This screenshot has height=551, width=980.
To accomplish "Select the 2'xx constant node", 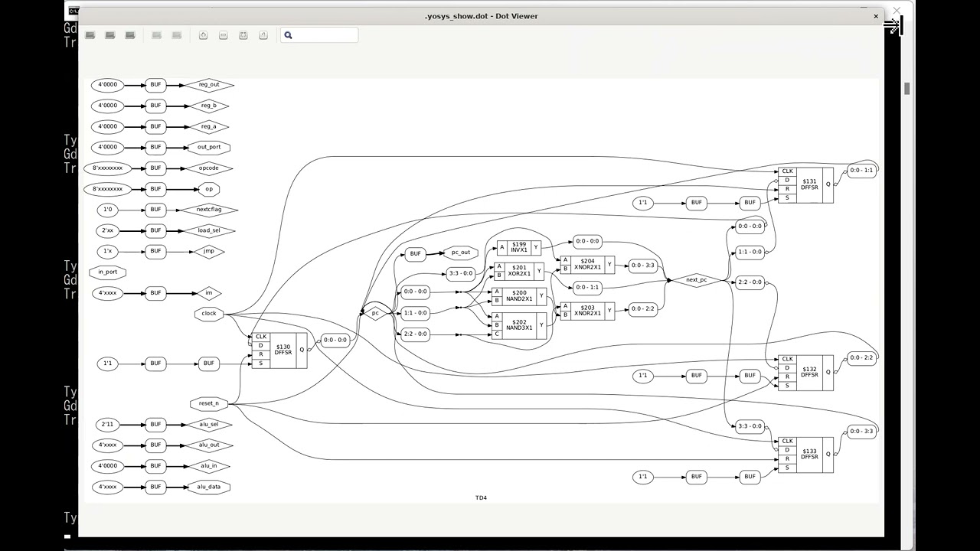I will click(x=108, y=230).
